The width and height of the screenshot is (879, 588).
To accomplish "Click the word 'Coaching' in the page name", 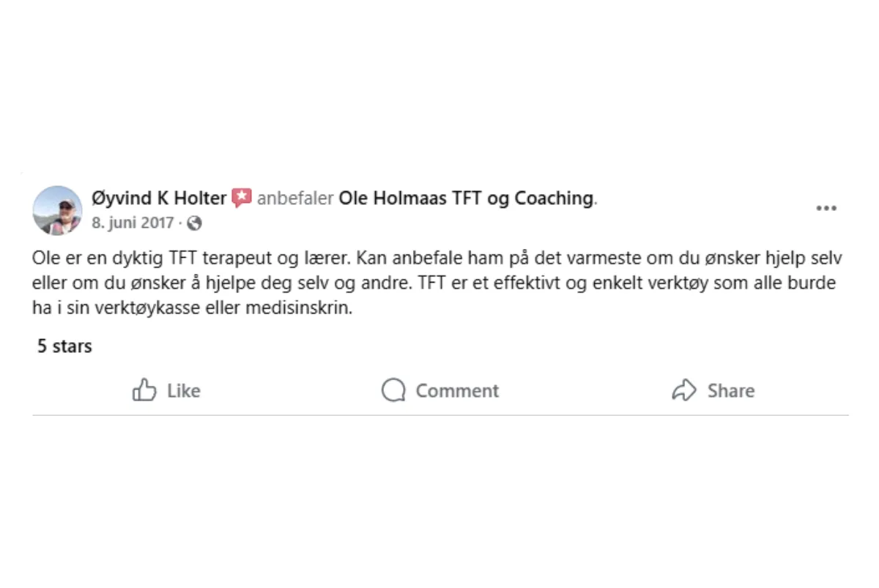I will click(553, 198).
